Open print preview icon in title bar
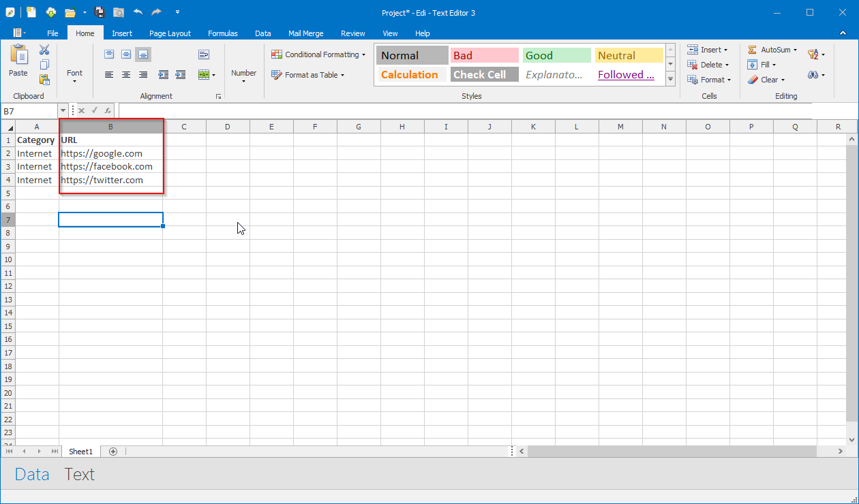Screen dimensions: 859x504 119,12
